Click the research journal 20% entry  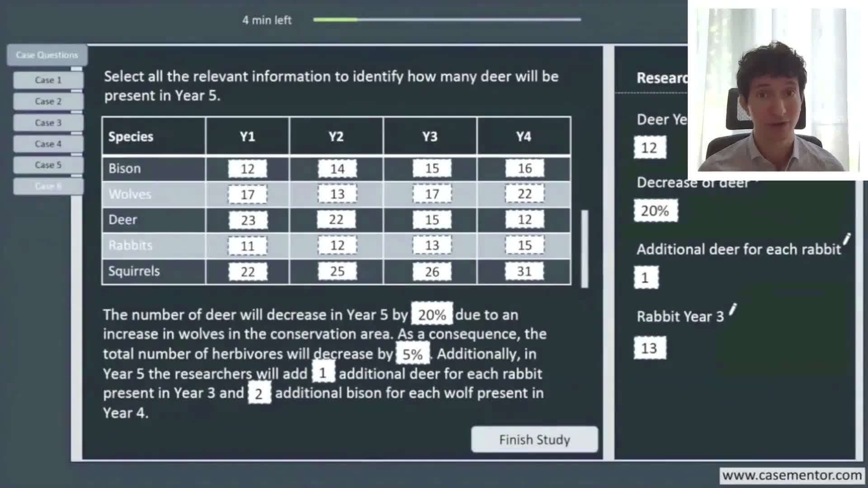pyautogui.click(x=656, y=211)
